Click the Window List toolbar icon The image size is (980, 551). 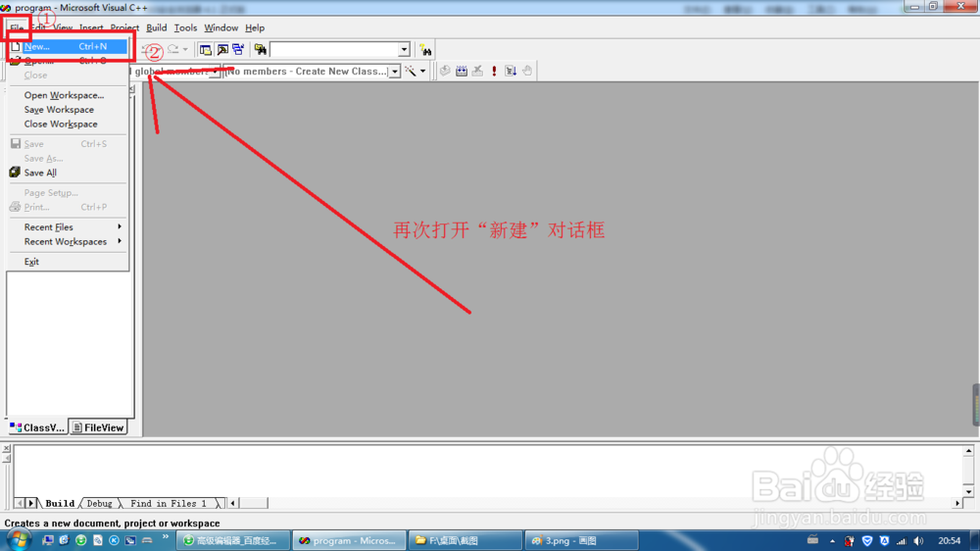click(x=238, y=49)
